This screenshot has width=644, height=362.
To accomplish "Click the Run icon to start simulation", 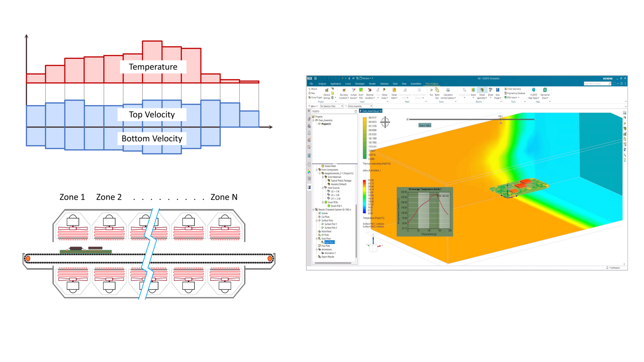I will coord(431,90).
